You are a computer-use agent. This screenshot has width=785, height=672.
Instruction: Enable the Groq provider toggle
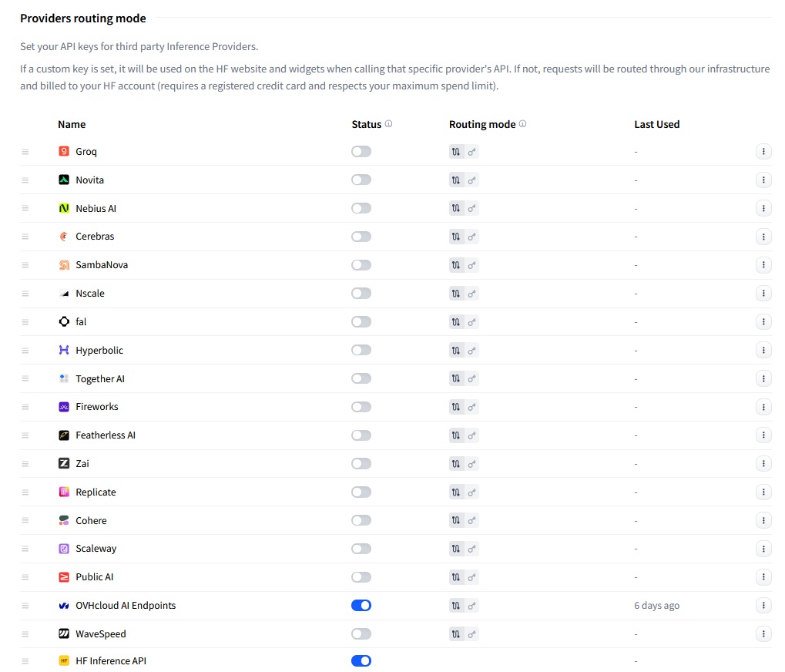point(361,152)
